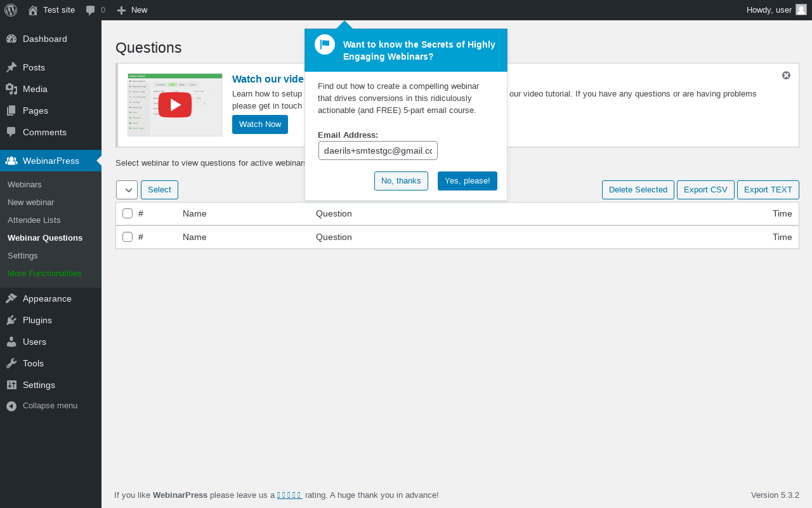
Task: Click the 'Watch our video' heading link
Action: [268, 79]
